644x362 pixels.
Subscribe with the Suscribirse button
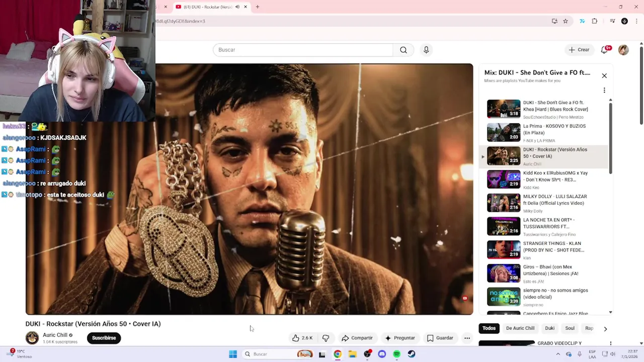click(x=104, y=338)
